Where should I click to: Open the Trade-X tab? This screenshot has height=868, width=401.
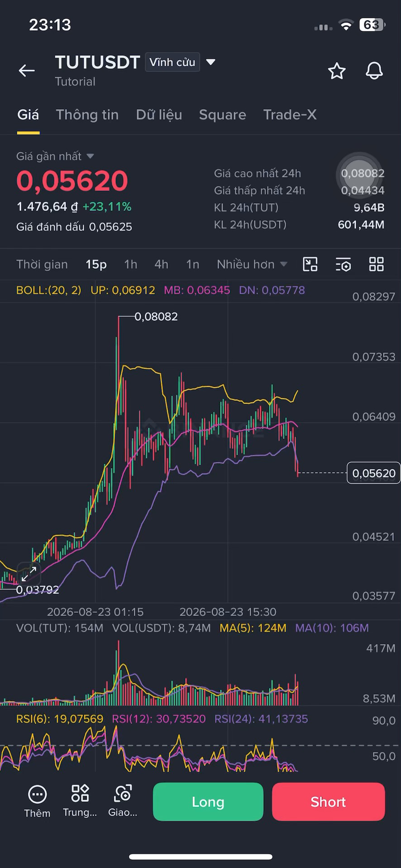pyautogui.click(x=290, y=115)
